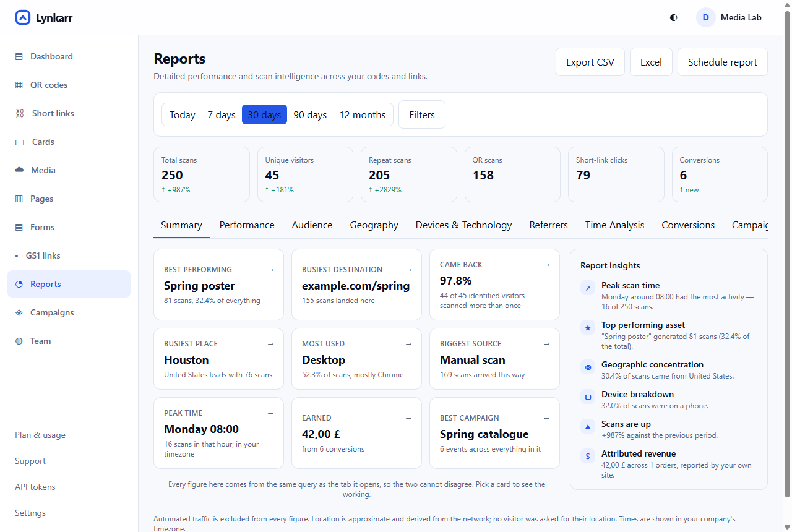Viewport: 792px width, 532px height.
Task: Click the "Report insights" heading text
Action: click(x=610, y=265)
